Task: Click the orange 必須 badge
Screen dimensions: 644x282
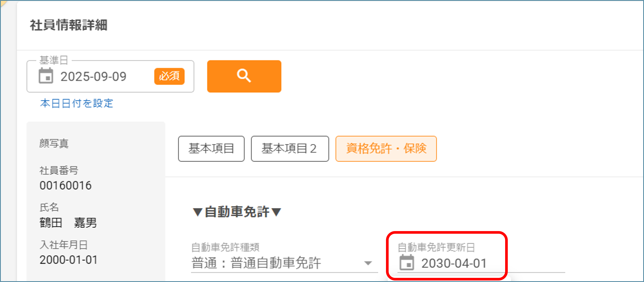Action: (169, 76)
